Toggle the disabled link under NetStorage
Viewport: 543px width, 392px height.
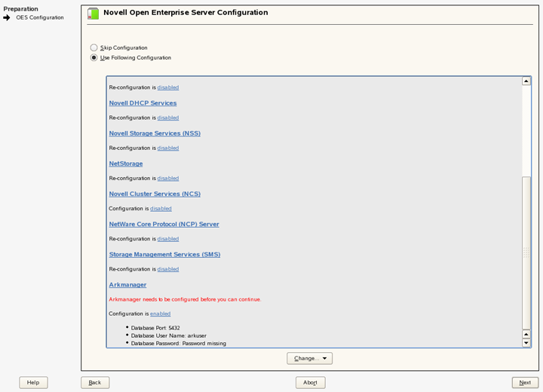coord(168,179)
